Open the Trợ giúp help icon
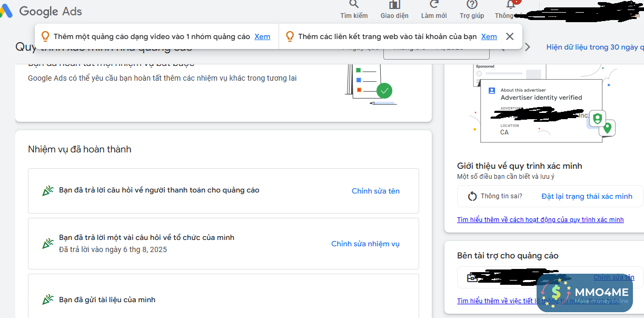Image resolution: width=644 pixels, height=318 pixels. (x=472, y=5)
